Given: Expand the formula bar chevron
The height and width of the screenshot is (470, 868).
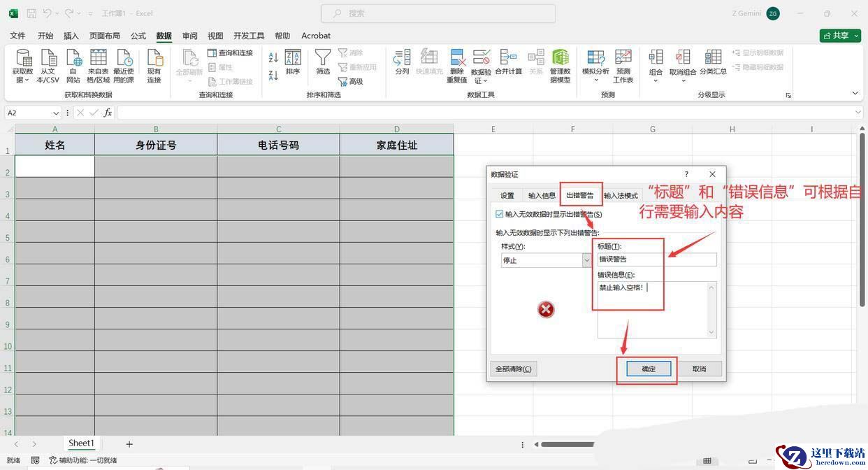Looking at the screenshot, I should click(x=858, y=113).
